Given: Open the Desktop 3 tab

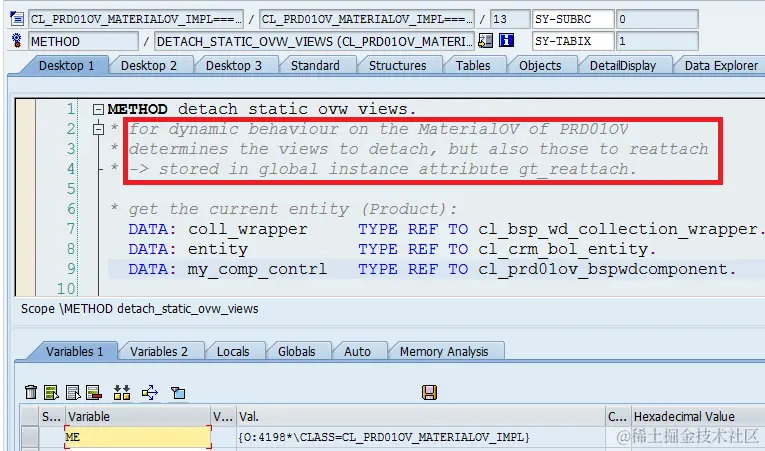Looking at the screenshot, I should (234, 65).
